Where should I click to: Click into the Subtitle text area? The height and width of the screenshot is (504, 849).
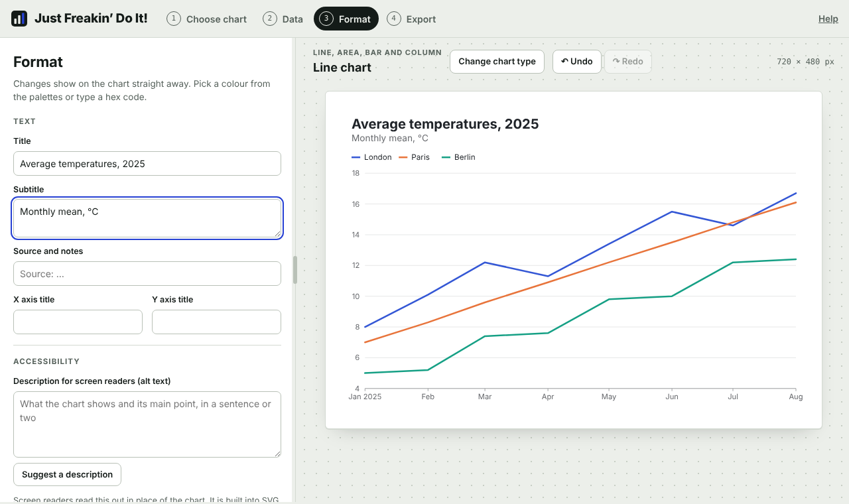tap(147, 218)
